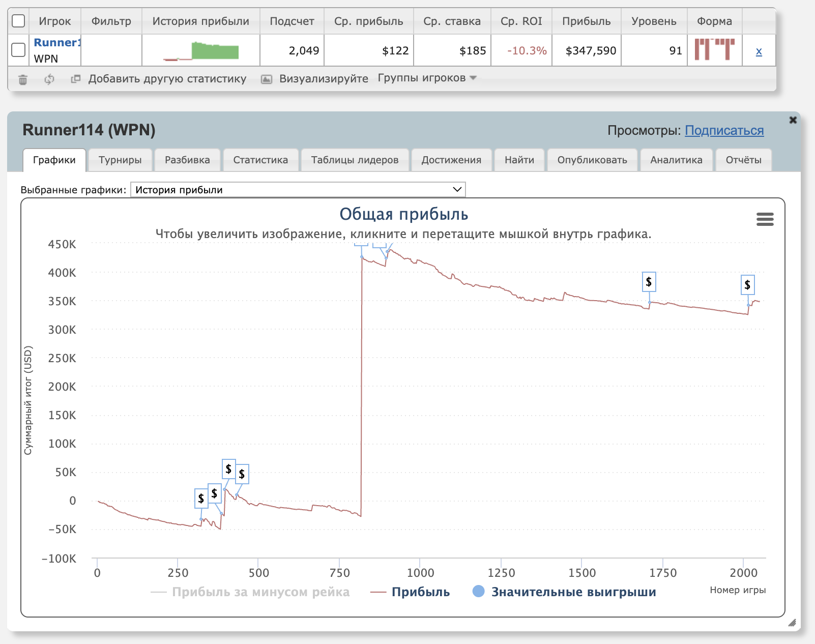The width and height of the screenshot is (815, 644).
Task: Switch to the Турниры tab
Action: (x=120, y=160)
